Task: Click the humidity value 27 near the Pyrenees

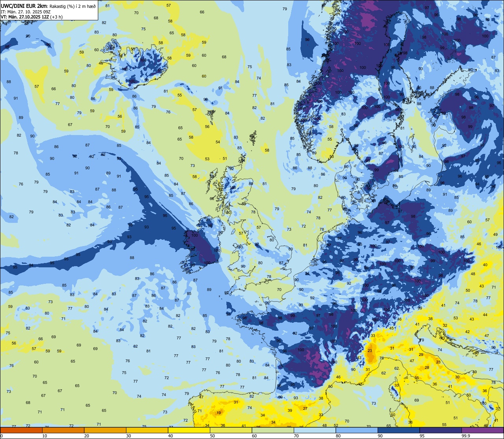Action: point(305,408)
